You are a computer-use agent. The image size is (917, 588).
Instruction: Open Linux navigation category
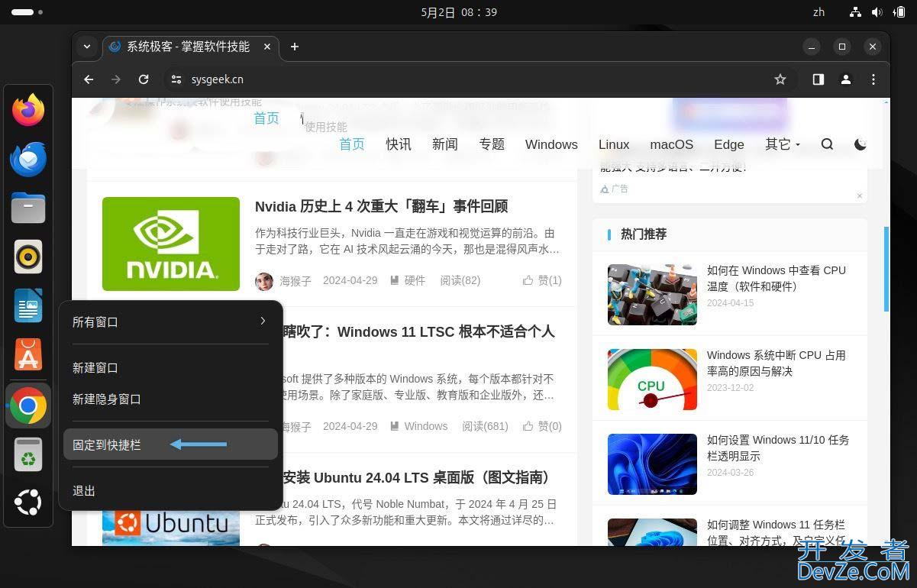click(614, 144)
